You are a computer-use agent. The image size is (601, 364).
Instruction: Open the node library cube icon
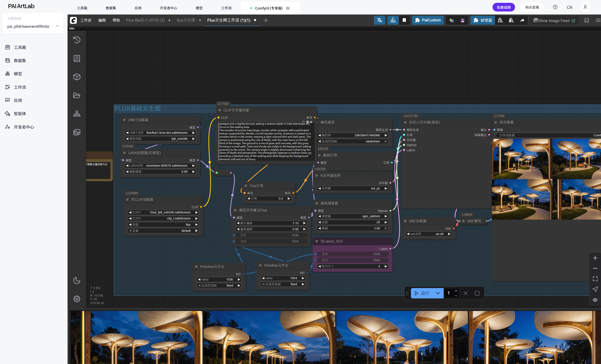[x=77, y=77]
